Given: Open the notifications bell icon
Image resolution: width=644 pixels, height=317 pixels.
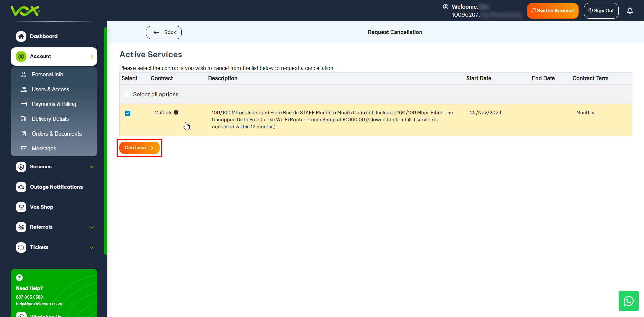Looking at the screenshot, I should 630,11.
